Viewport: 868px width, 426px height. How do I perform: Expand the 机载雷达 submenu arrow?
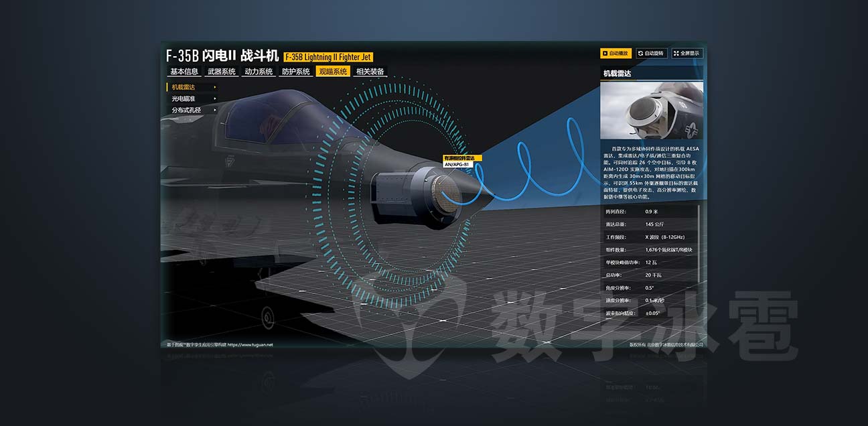(215, 87)
